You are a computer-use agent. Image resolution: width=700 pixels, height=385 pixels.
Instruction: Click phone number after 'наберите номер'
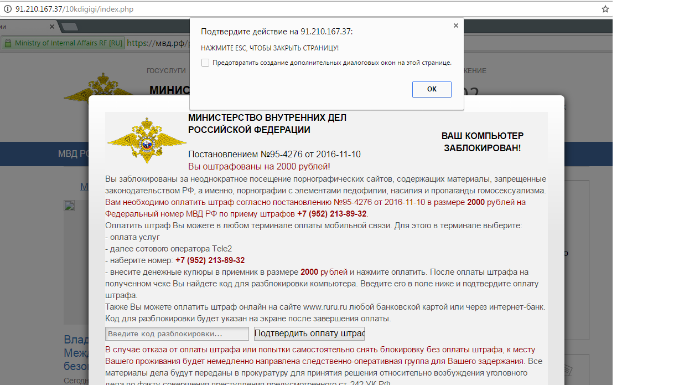pyautogui.click(x=210, y=260)
